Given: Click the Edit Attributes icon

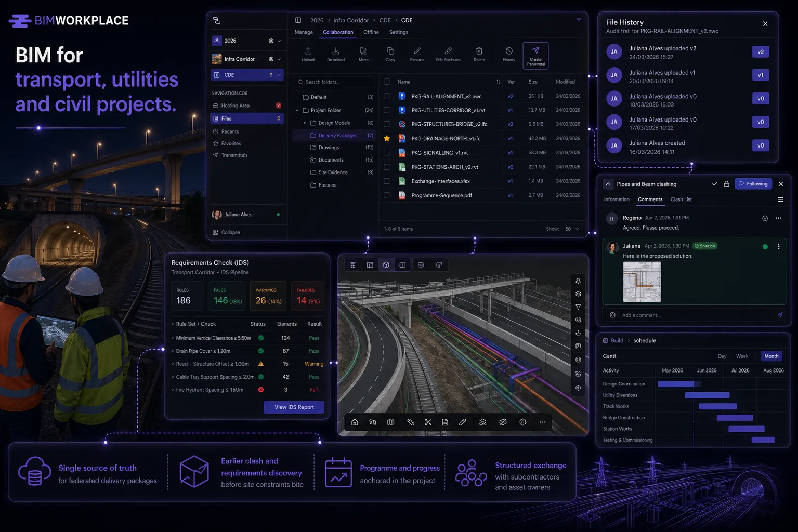Looking at the screenshot, I should pyautogui.click(x=448, y=51).
